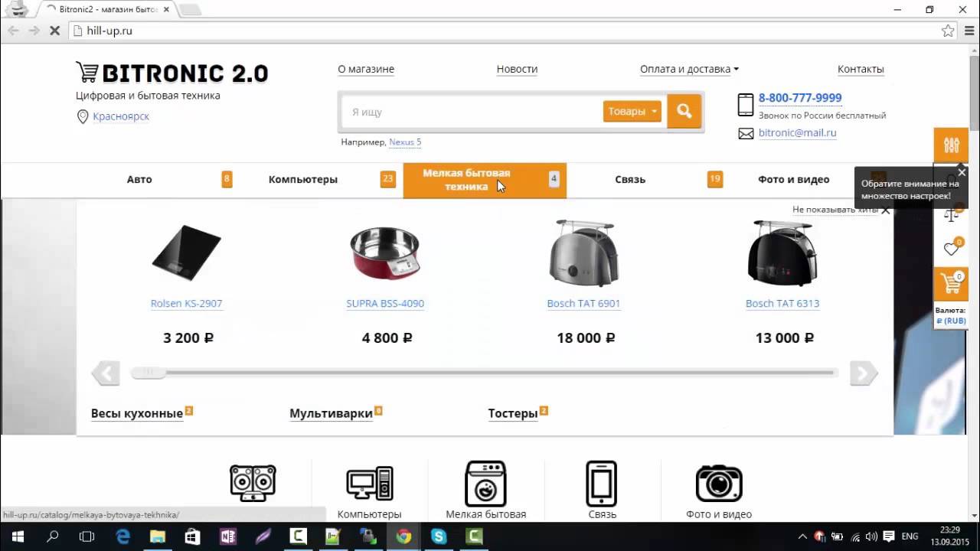This screenshot has height=551, width=980.
Task: Click the Rolsen KS-2907 scale image
Action: [x=186, y=253]
